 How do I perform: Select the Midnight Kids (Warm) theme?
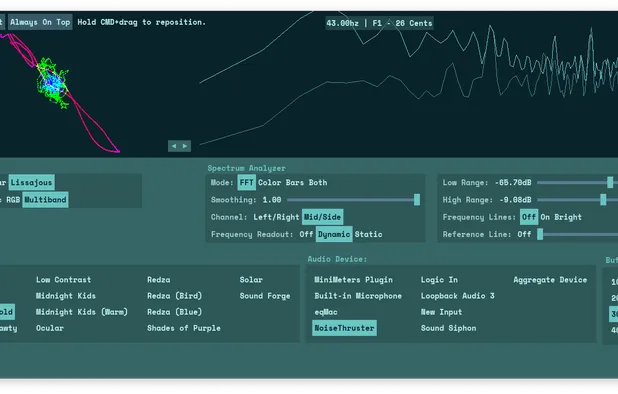(82, 312)
